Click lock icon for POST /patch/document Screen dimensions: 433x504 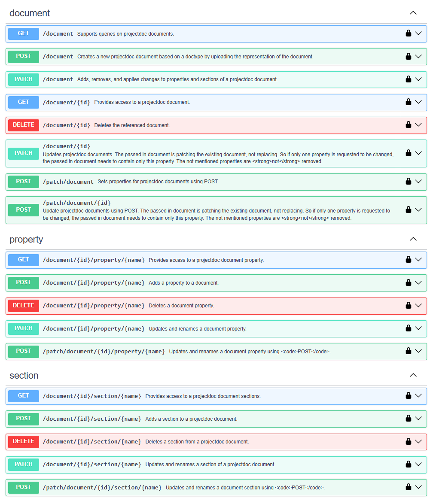pyautogui.click(x=409, y=181)
